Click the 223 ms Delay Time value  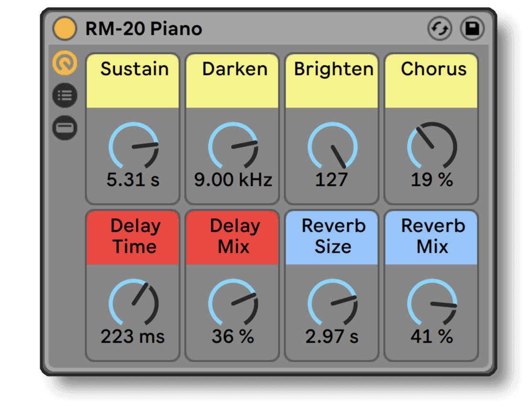[133, 337]
